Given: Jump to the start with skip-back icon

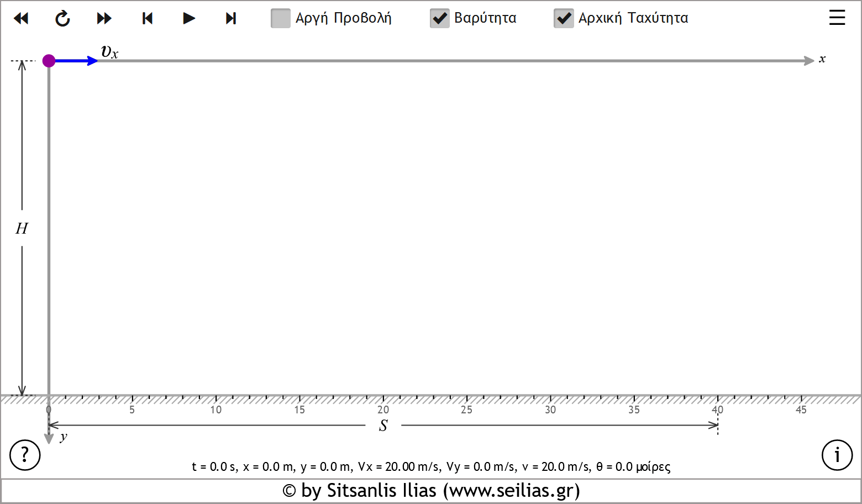Looking at the screenshot, I should pyautogui.click(x=147, y=18).
